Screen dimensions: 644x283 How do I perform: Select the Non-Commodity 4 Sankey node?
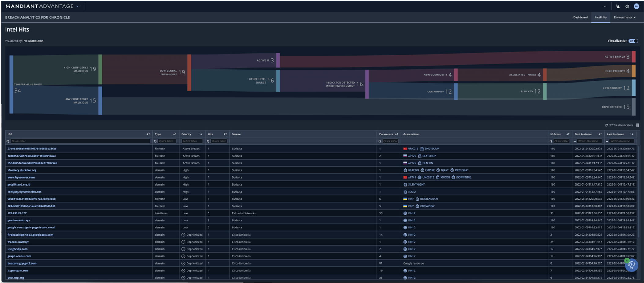point(456,75)
